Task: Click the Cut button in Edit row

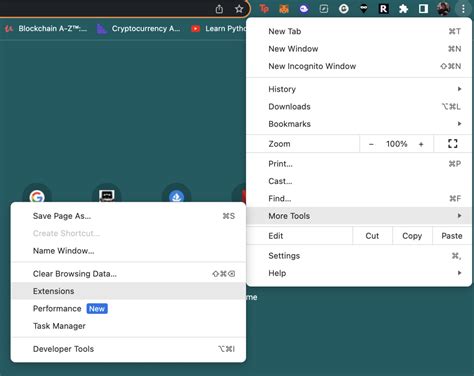Action: point(372,236)
